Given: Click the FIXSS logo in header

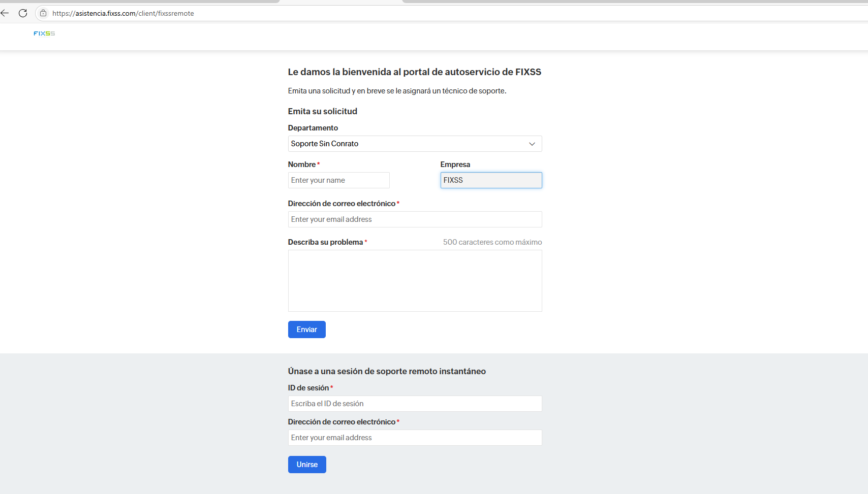Looking at the screenshot, I should (44, 34).
